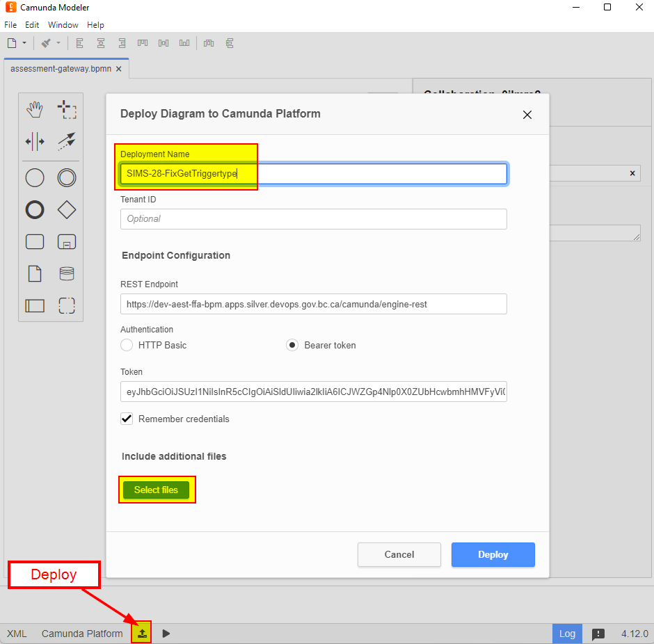Image resolution: width=654 pixels, height=644 pixels.
Task: Align elements right toolbar icon
Action: [122, 43]
